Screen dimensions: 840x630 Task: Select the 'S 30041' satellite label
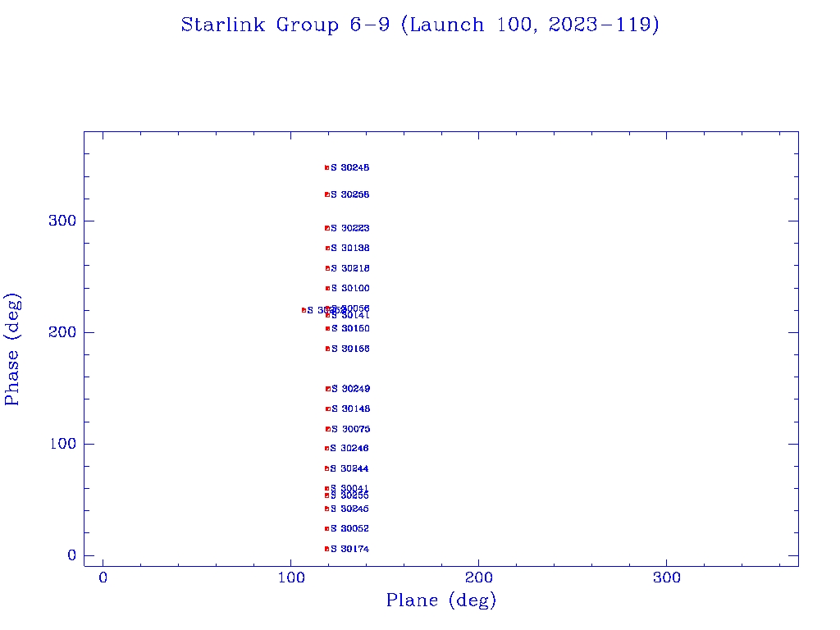coord(349,488)
